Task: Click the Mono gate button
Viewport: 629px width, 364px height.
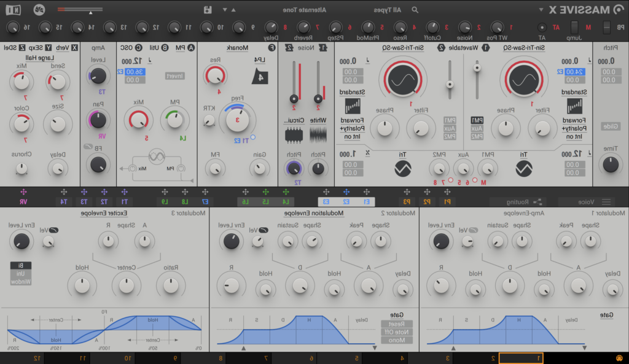Action: tap(396, 340)
